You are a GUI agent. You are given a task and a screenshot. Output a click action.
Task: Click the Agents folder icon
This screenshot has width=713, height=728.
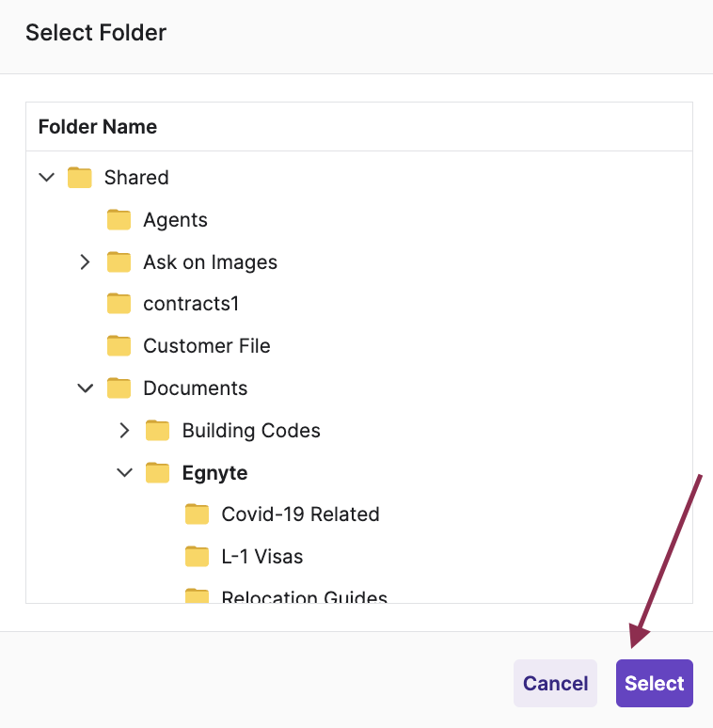click(x=119, y=220)
